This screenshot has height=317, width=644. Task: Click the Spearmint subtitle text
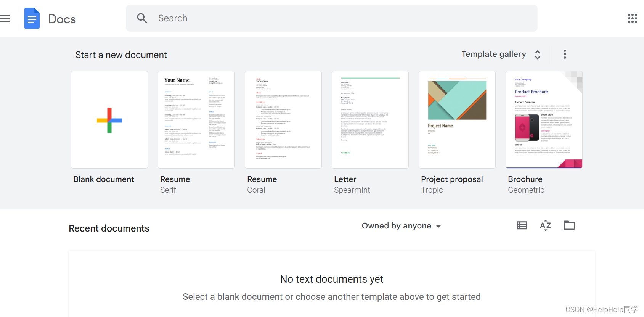click(352, 190)
